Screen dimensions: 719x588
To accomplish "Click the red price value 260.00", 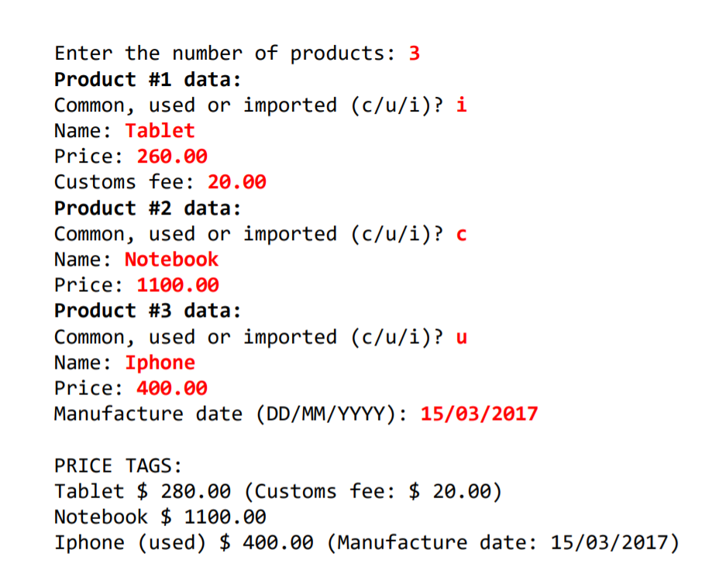I will (x=172, y=156).
